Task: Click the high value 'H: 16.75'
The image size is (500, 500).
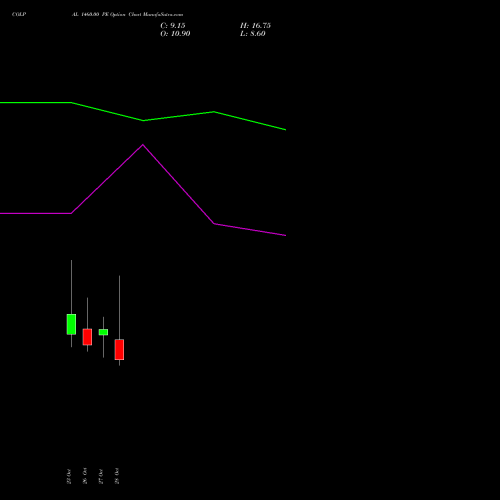Action: click(255, 26)
